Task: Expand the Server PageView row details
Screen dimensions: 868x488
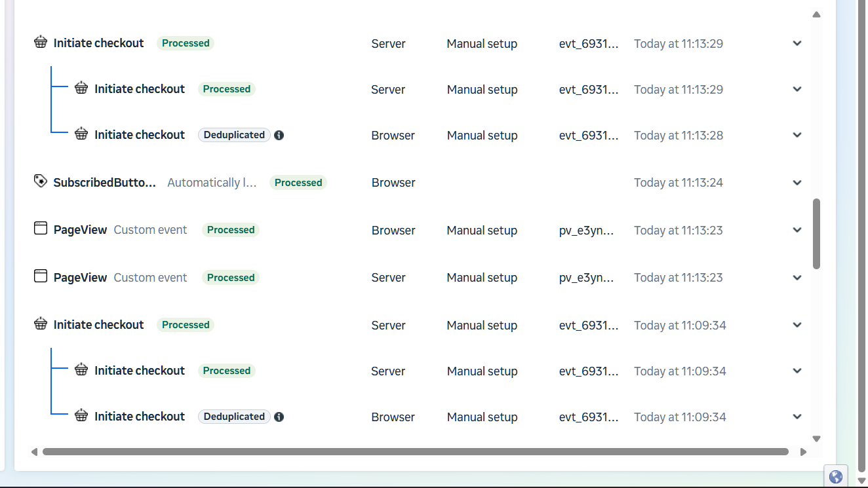Action: coord(797,278)
